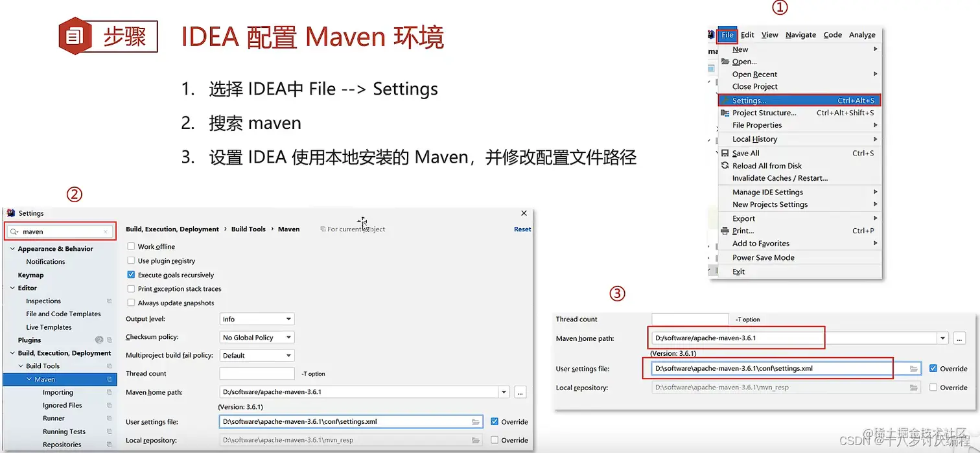Enable Print exception stack traces

(x=132, y=289)
